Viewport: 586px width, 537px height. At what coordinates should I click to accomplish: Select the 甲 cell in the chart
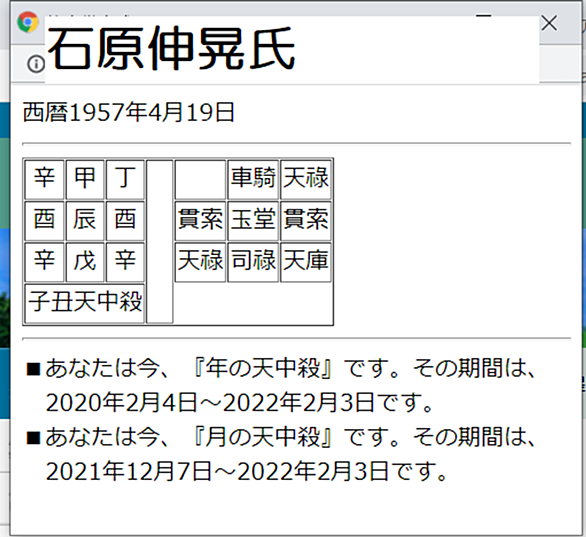tap(85, 179)
